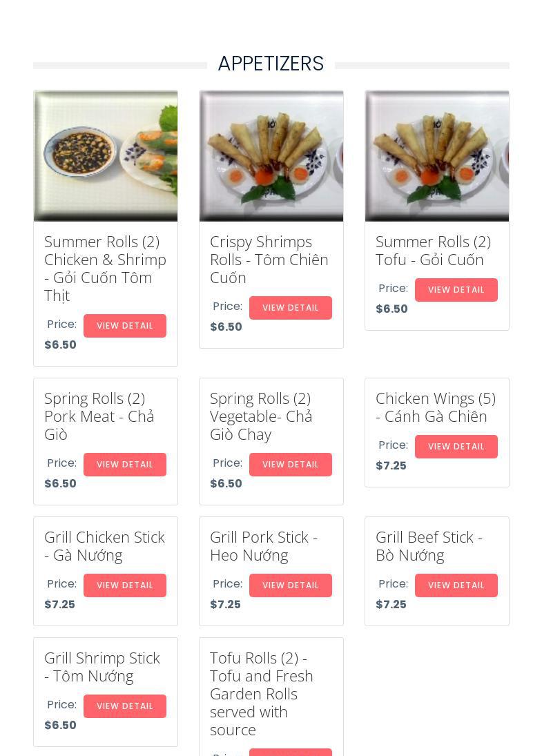Screen dimensions: 542x756
Task: Click View Detail for Grill Chicken Stick
Action: click(x=124, y=585)
